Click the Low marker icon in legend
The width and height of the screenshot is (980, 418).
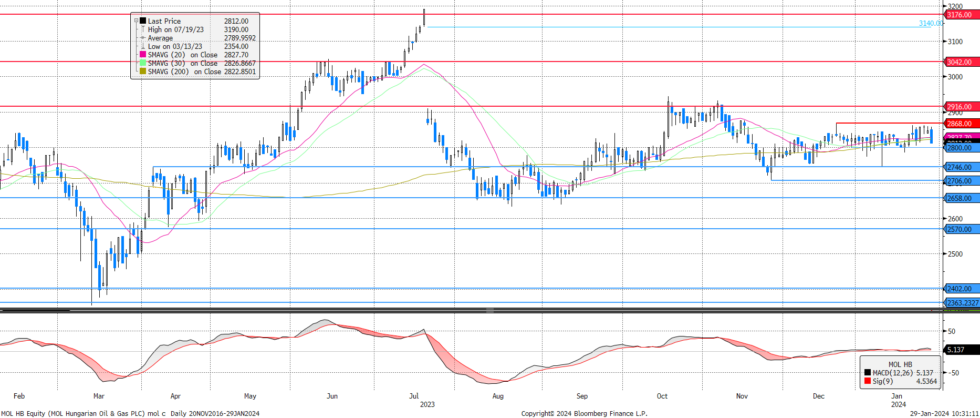pyautogui.click(x=143, y=46)
